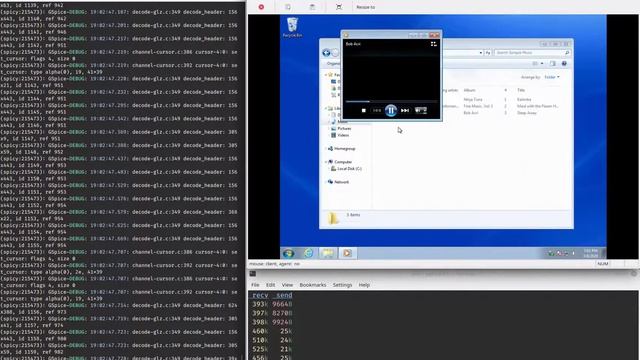Click the File Explorer taskbar icon
Image resolution: width=640 pixels, height=360 pixels.
[328, 253]
